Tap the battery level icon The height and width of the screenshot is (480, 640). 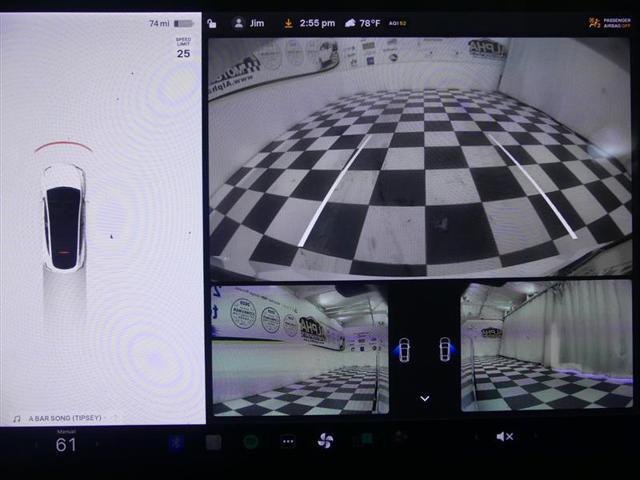184,24
